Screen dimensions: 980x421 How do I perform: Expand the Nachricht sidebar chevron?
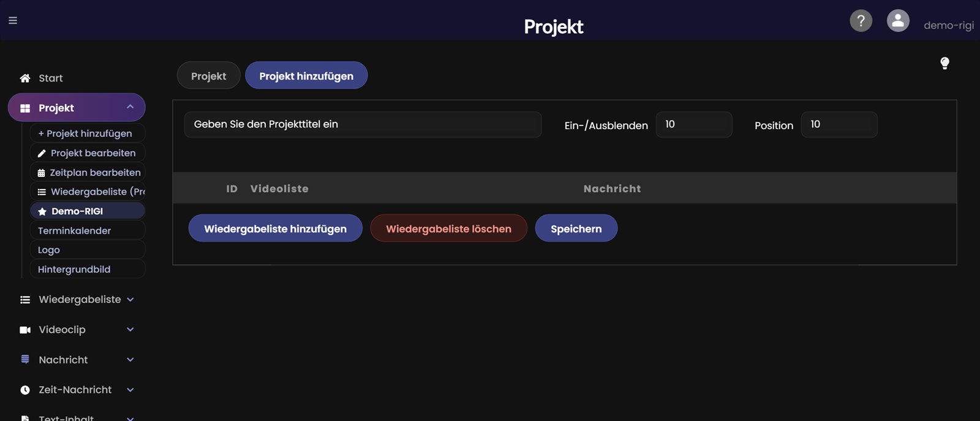130,360
